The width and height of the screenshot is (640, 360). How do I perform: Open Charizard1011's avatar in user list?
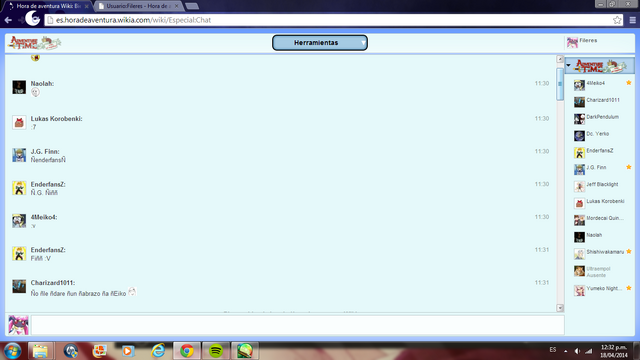(579, 102)
